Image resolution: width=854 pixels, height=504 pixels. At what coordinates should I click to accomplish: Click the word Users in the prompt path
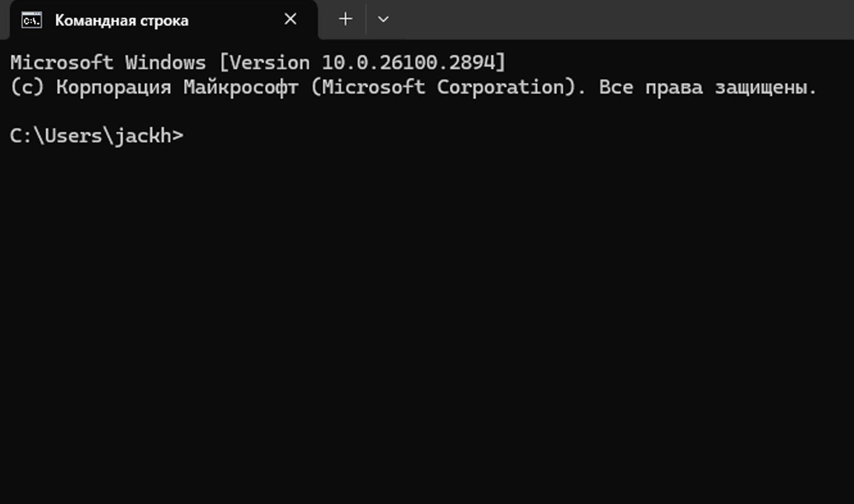click(x=74, y=136)
